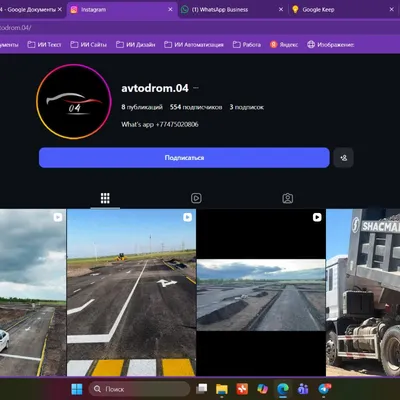Open the 3 подписок following list
400x400 pixels.
(x=247, y=107)
